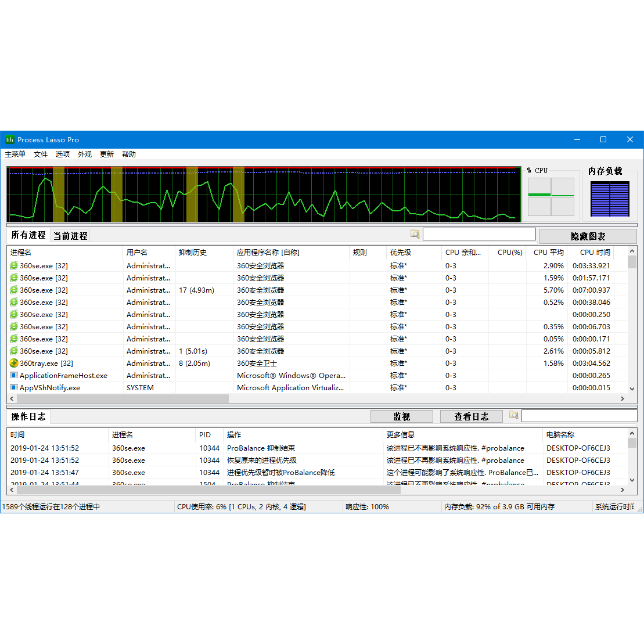Image resolution: width=644 pixels, height=644 pixels.
Task: Click the 隐藏图表 button
Action: pyautogui.click(x=588, y=236)
